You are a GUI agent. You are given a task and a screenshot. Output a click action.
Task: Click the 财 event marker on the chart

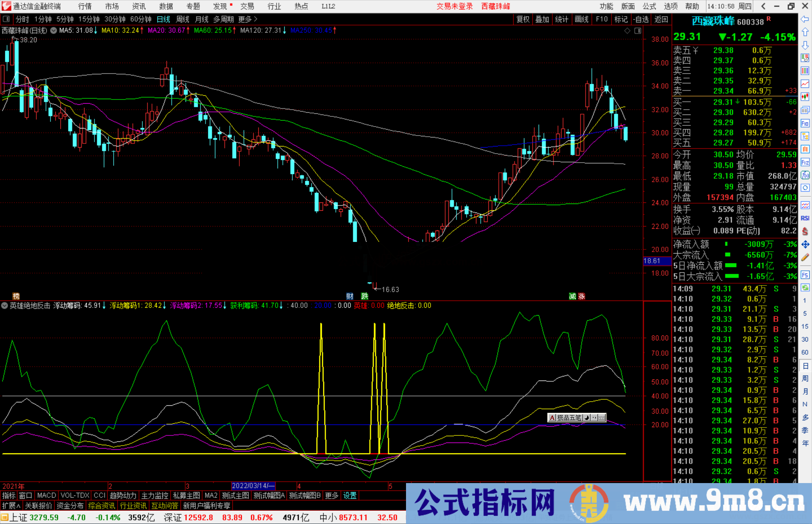point(350,296)
